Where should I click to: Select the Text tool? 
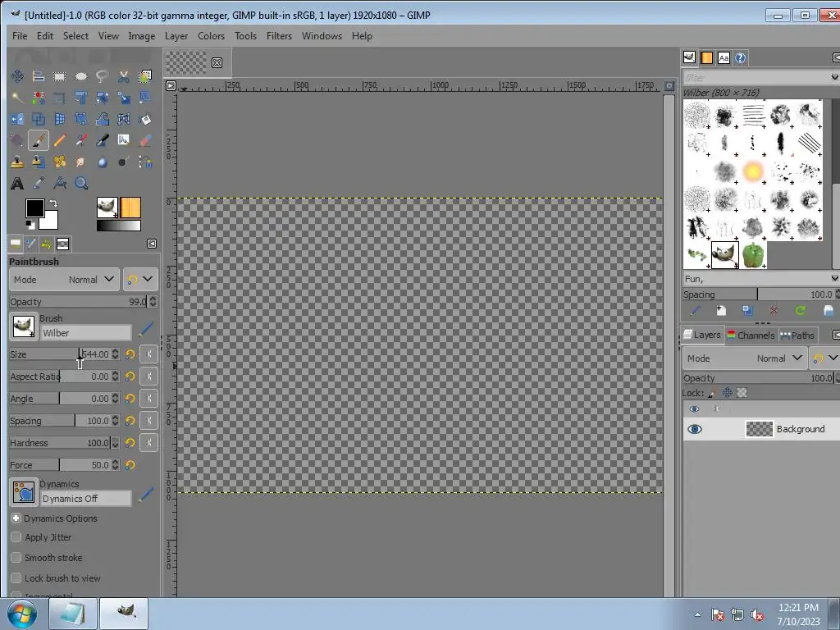coord(17,183)
